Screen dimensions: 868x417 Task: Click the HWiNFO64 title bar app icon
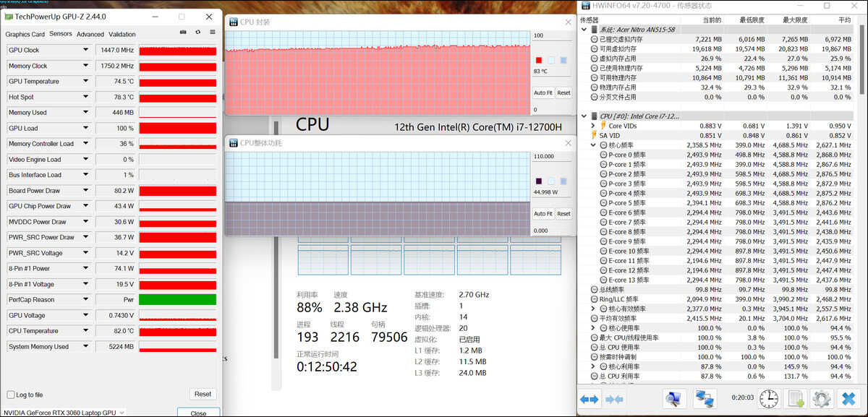pyautogui.click(x=587, y=6)
